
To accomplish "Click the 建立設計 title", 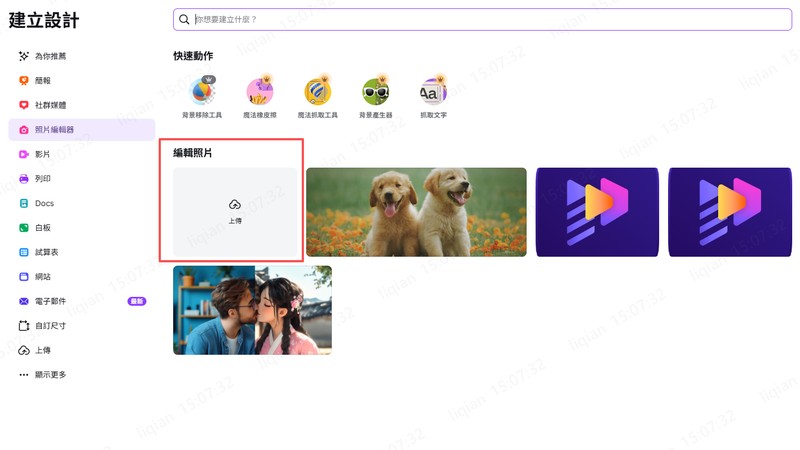I will 44,20.
